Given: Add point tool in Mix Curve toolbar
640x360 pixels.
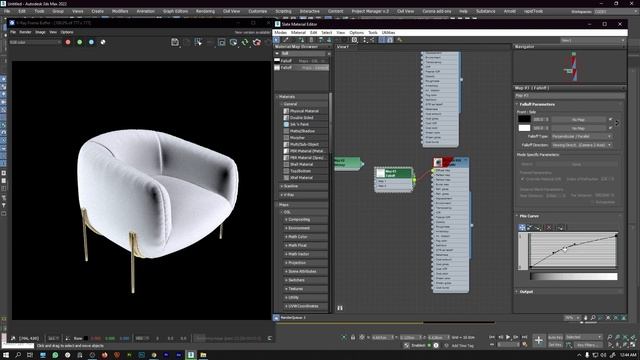Looking at the screenshot, I should (x=538, y=227).
